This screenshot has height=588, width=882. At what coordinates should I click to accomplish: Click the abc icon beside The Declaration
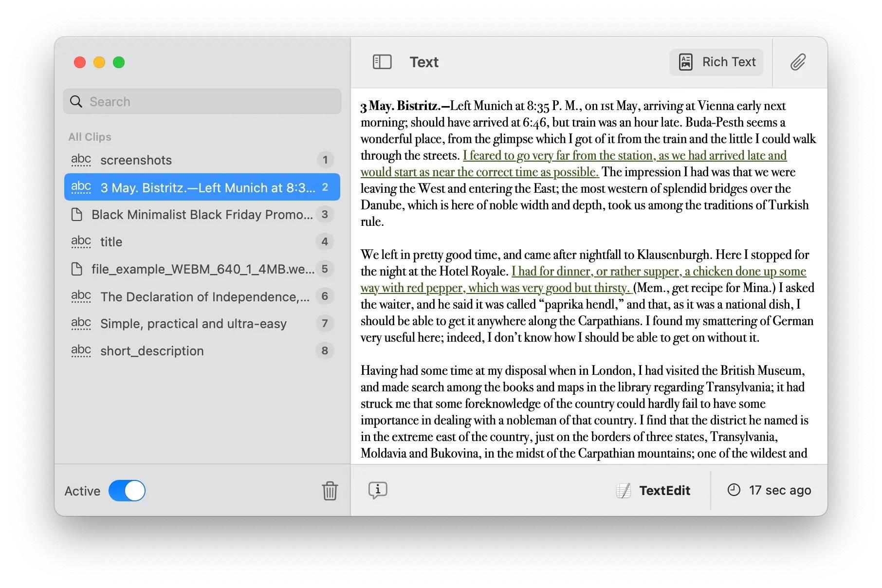81,296
